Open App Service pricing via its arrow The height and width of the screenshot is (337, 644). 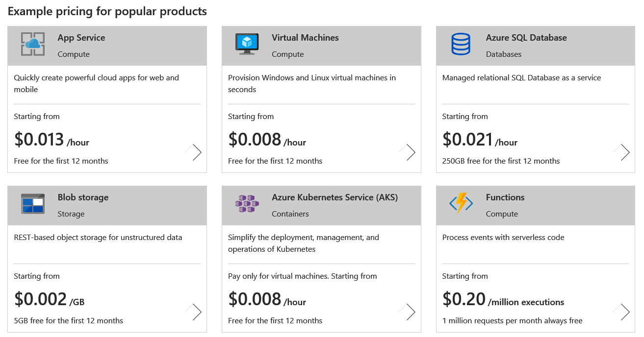tap(193, 152)
